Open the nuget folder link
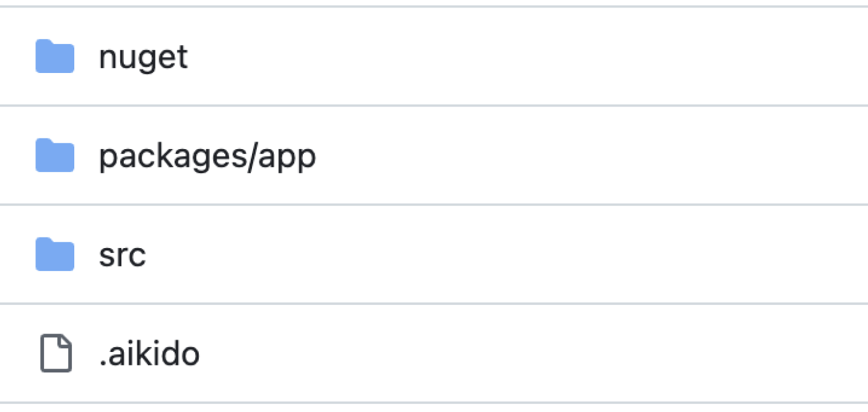The width and height of the screenshot is (868, 412). click(x=143, y=57)
